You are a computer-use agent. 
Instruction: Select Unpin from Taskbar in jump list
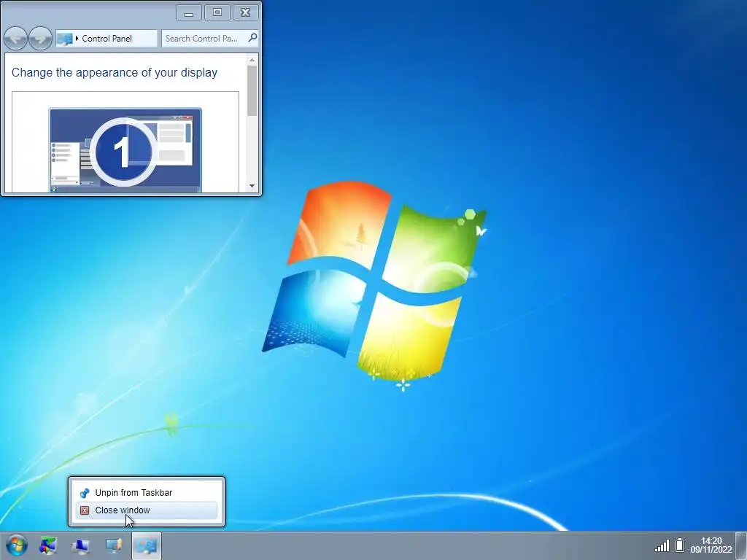coord(147,493)
